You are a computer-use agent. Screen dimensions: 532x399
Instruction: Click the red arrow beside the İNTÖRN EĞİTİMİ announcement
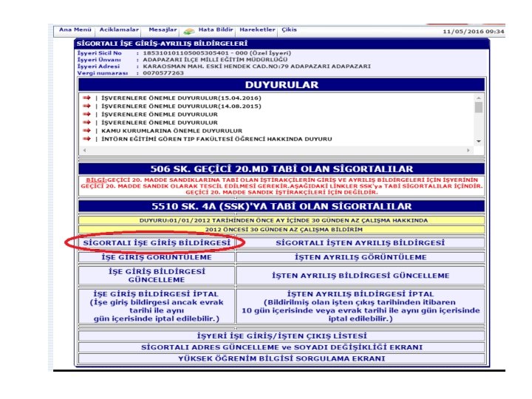(87, 139)
